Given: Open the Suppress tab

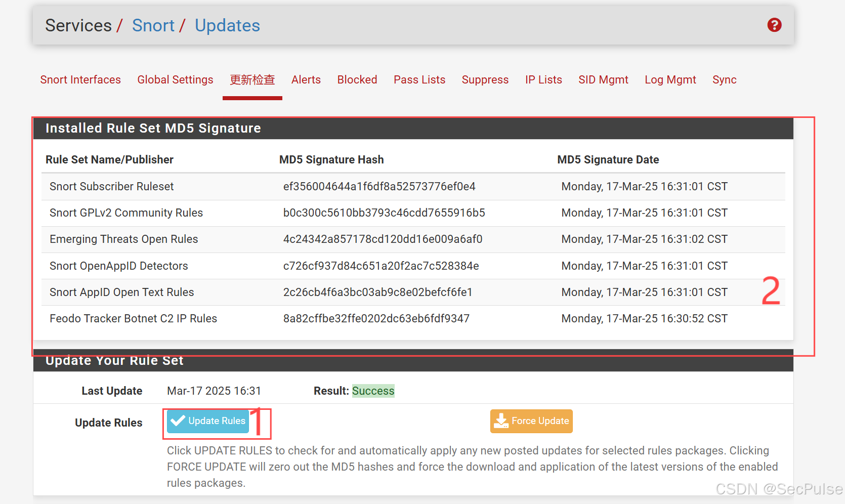Looking at the screenshot, I should [485, 80].
